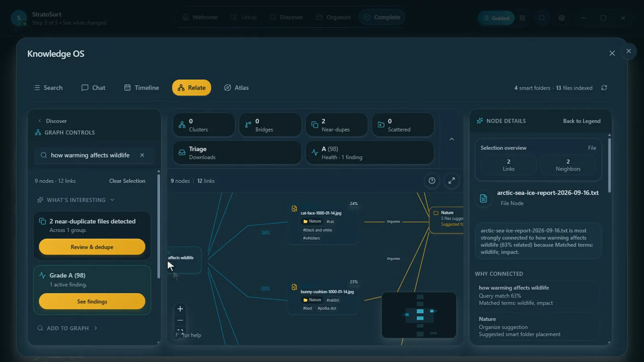The height and width of the screenshot is (362, 644).
Task: Expand the Add to Graph section
Action: 68,328
